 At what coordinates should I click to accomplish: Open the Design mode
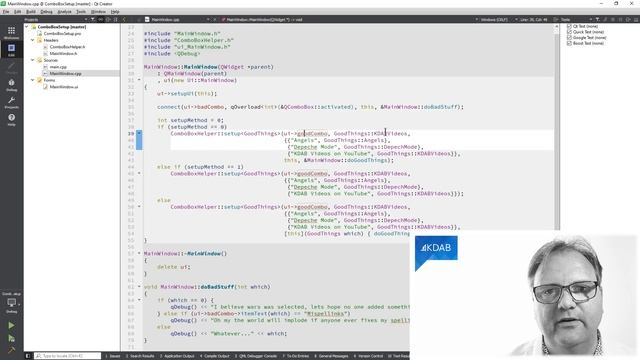coord(11,67)
